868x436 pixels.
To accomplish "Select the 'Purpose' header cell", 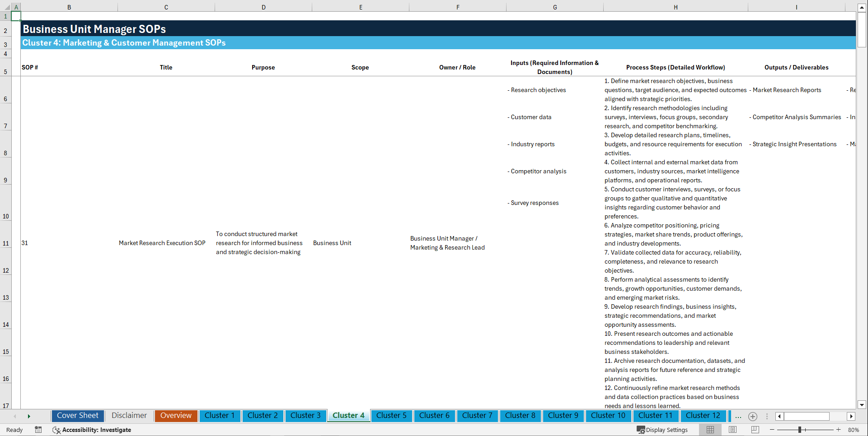I will 263,67.
